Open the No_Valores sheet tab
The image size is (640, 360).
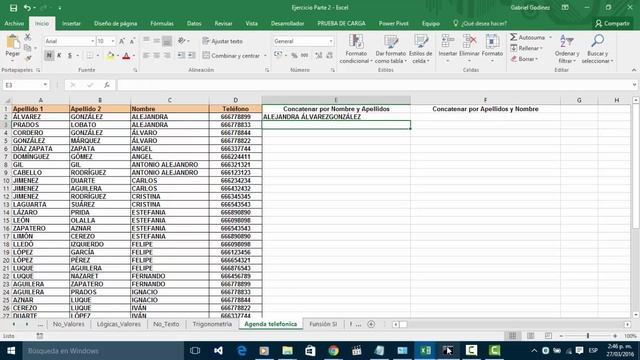coord(68,324)
